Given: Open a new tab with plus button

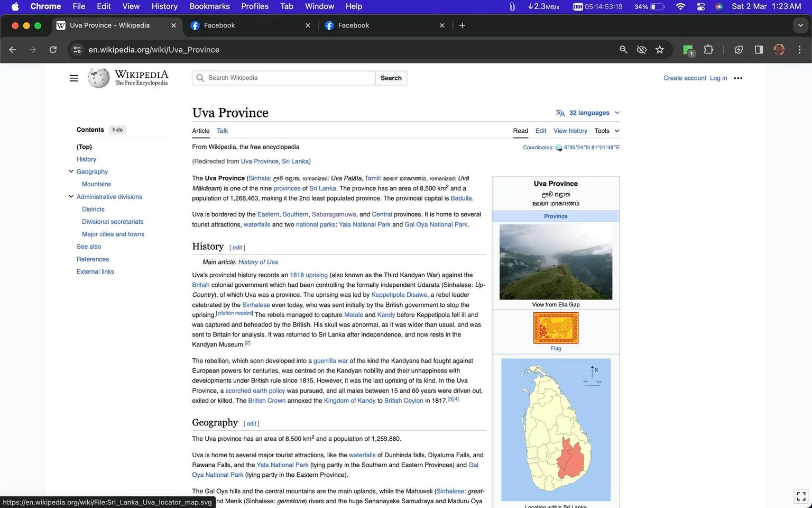Looking at the screenshot, I should (x=462, y=25).
